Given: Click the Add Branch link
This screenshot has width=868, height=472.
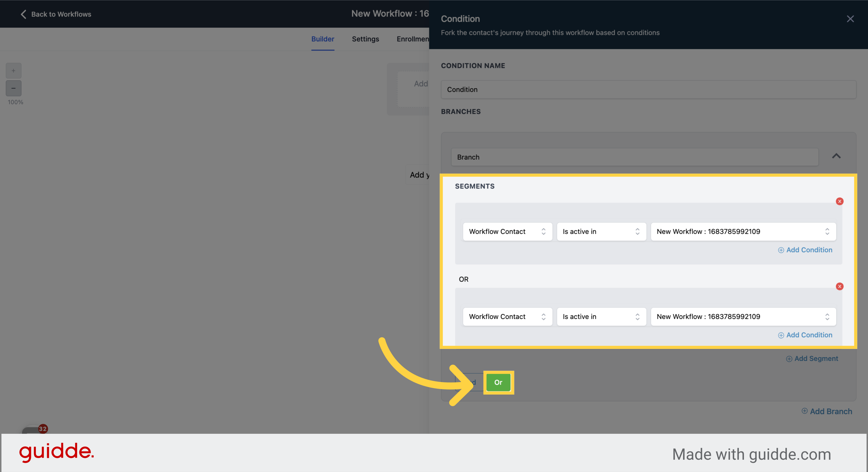Looking at the screenshot, I should [831, 411].
